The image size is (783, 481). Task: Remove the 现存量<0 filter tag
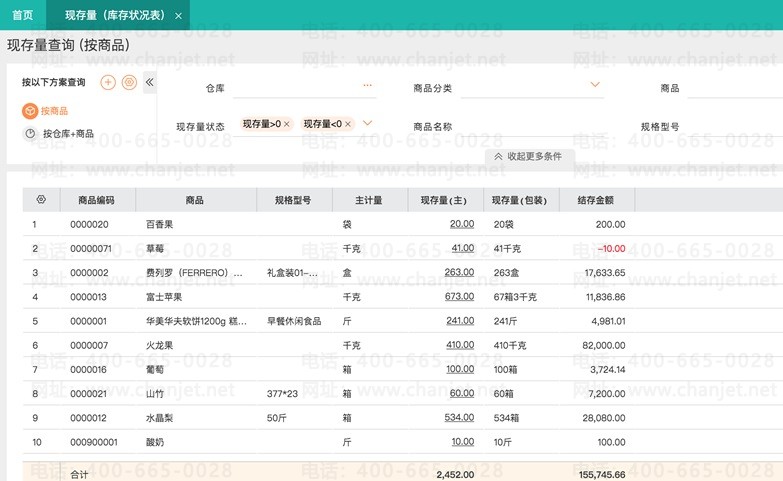pos(348,124)
